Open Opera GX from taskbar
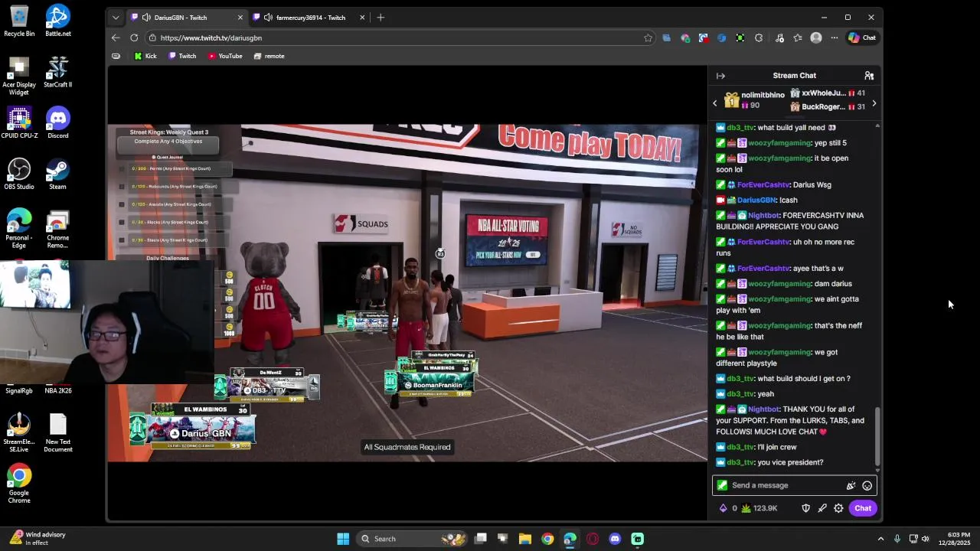Viewport: 980px width, 551px height. [593, 539]
